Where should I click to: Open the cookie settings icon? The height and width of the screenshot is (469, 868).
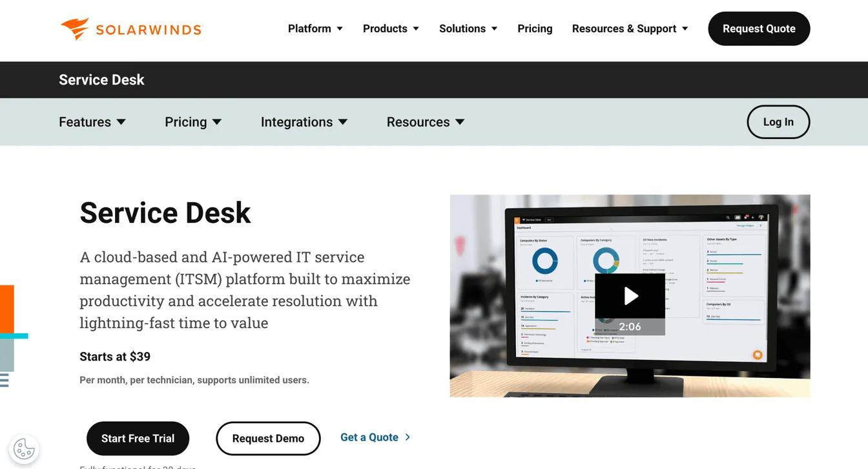click(24, 448)
